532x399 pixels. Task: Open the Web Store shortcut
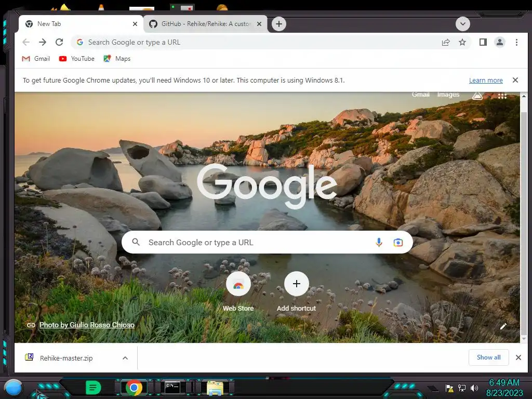pyautogui.click(x=238, y=291)
